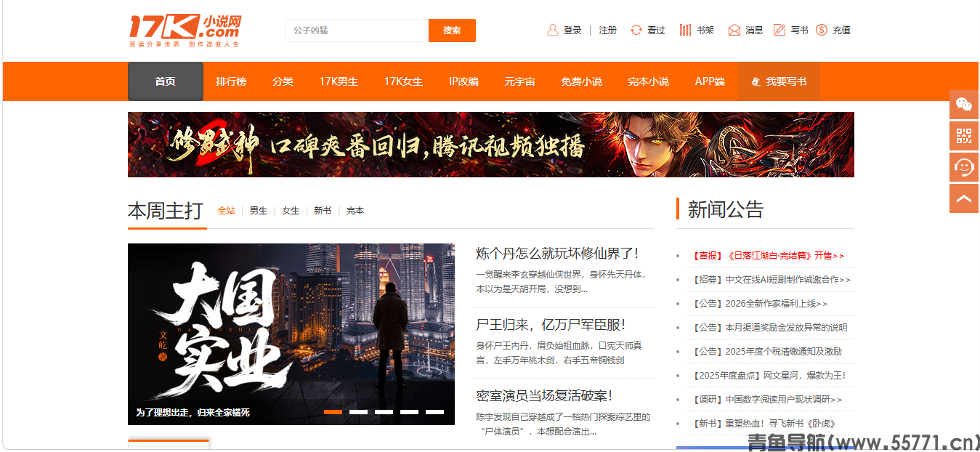This screenshot has height=452, width=980.
Task: Select the 新书 filter tab
Action: 323,211
